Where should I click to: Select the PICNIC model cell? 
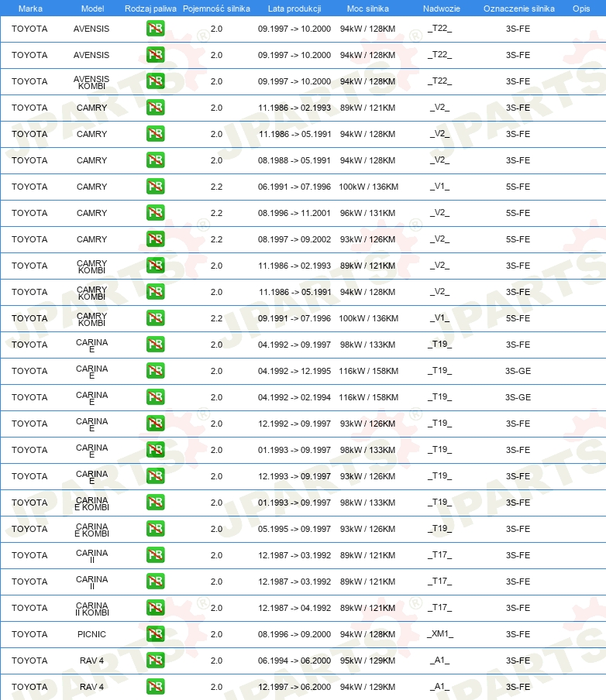click(x=91, y=634)
